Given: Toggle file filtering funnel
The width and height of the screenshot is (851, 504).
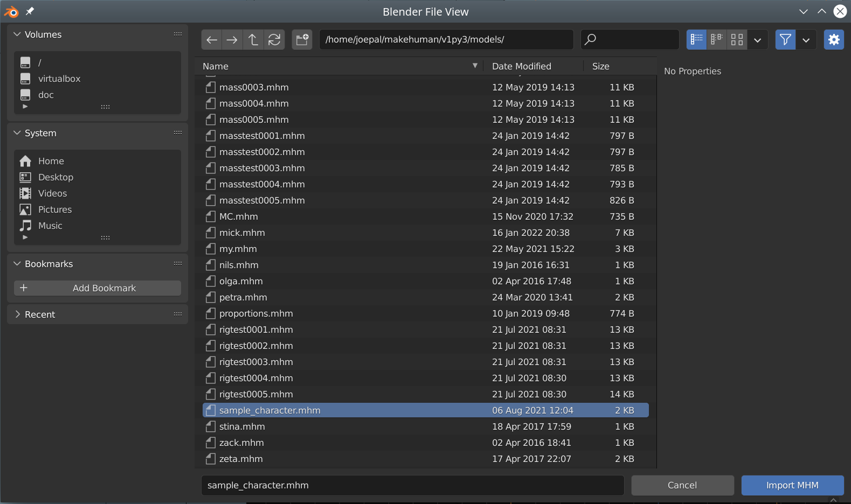Looking at the screenshot, I should point(785,39).
